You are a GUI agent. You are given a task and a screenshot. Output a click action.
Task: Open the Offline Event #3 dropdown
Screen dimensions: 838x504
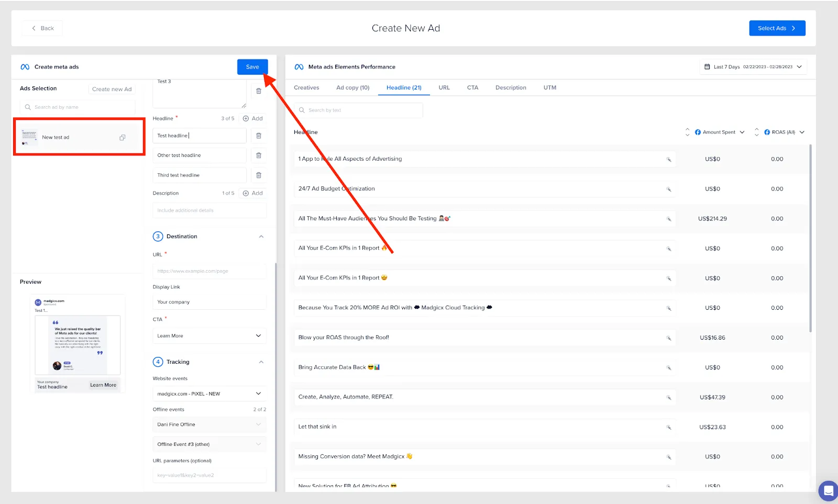210,444
